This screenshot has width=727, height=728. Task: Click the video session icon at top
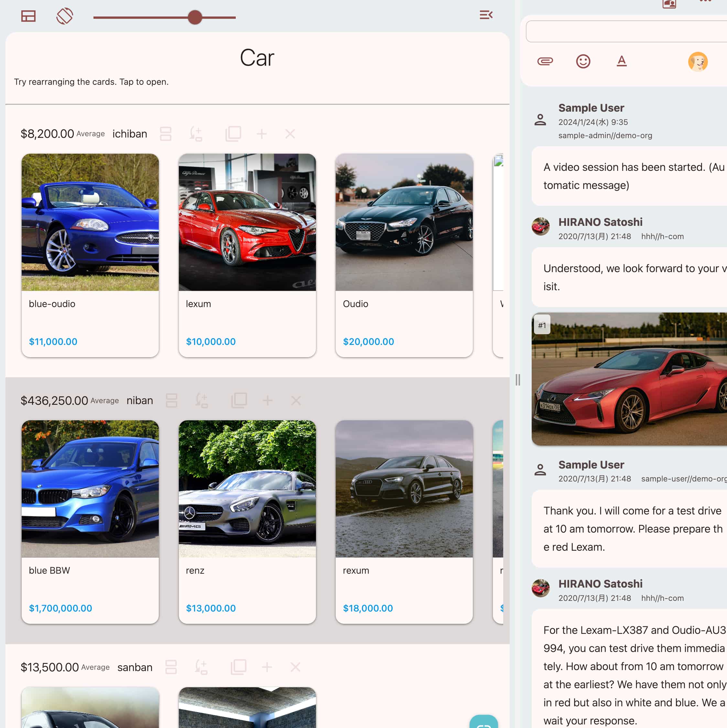click(x=669, y=4)
